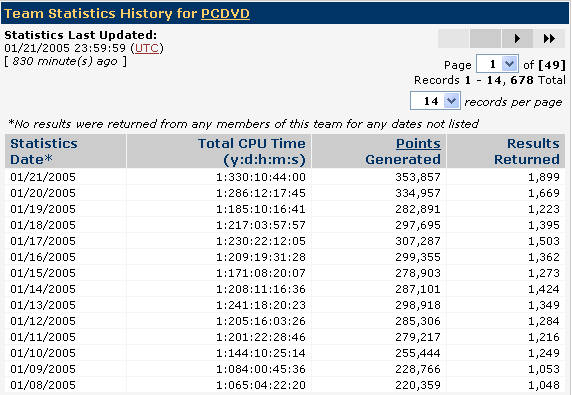Click points value 334,957

pyautogui.click(x=418, y=193)
